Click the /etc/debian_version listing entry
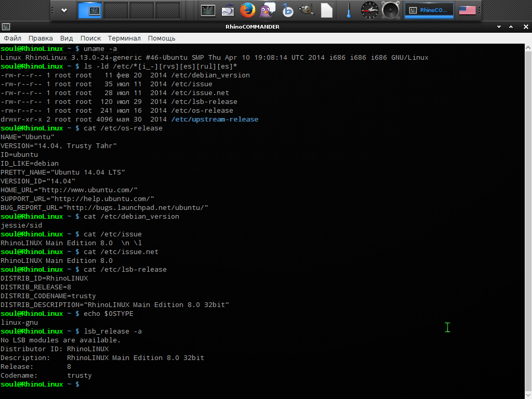This screenshot has height=399, width=532. click(x=210, y=75)
